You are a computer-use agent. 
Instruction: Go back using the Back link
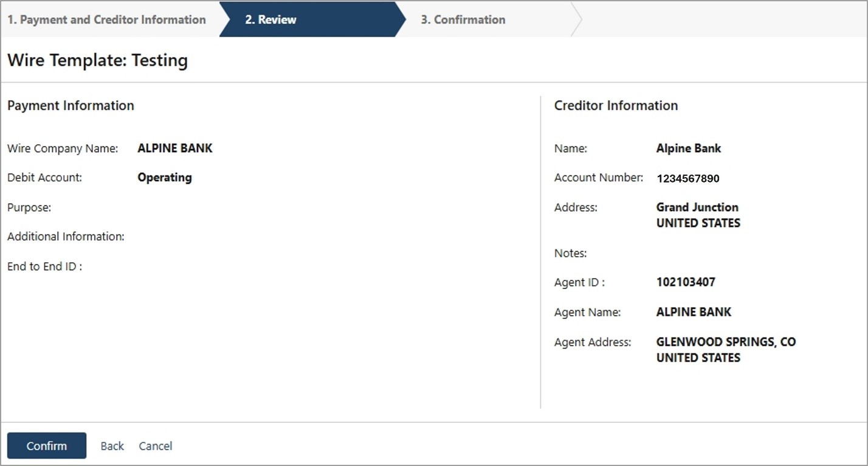tap(112, 446)
